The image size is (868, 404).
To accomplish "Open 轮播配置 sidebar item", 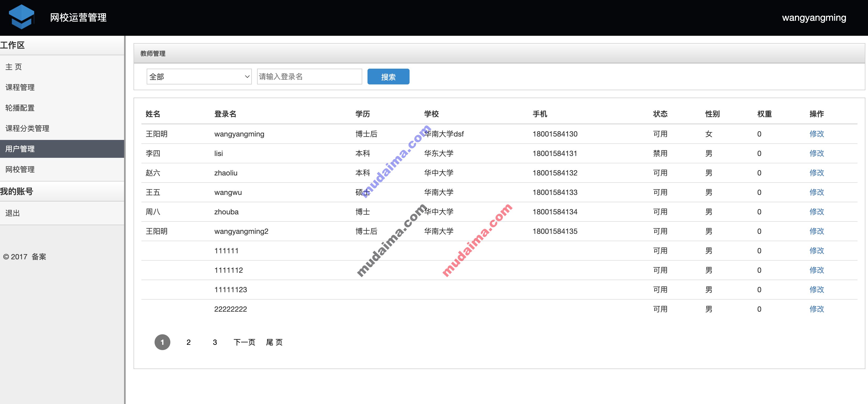I will coord(62,108).
